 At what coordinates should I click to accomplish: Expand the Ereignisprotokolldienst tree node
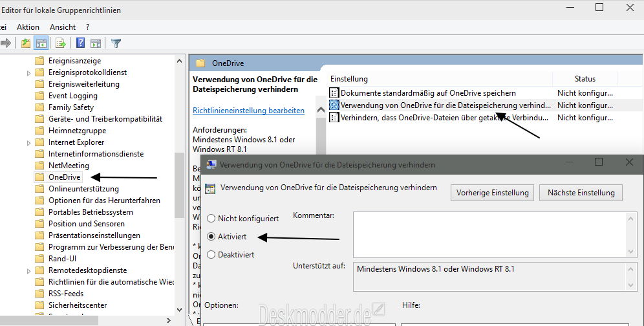coord(28,72)
